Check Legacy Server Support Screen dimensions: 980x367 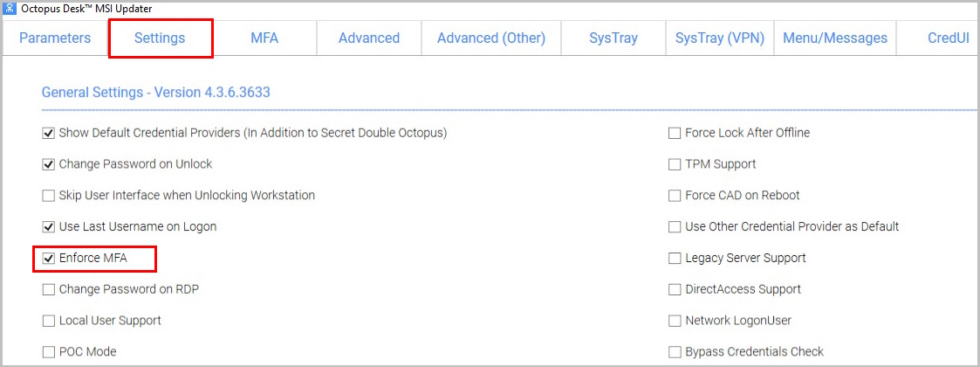pos(675,258)
